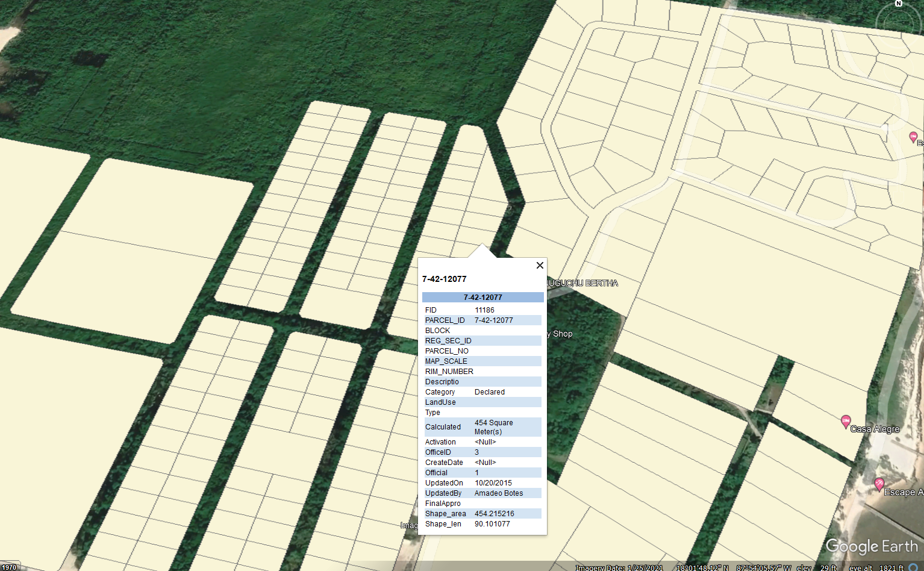Click the blue 7-42-12077 table header
Screen dimensions: 924x571
[482, 297]
